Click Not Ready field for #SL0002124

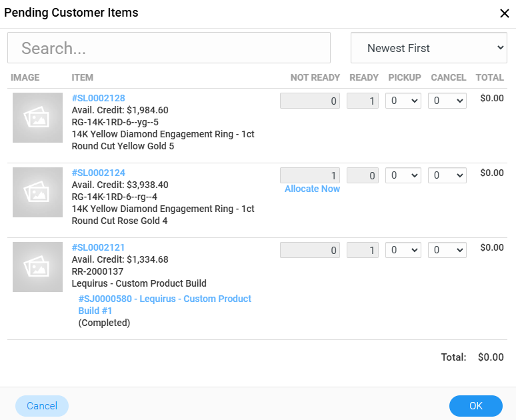point(310,175)
